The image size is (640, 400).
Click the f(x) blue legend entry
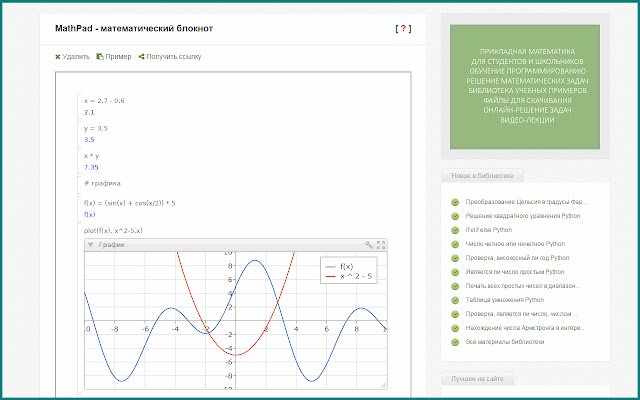(339, 267)
